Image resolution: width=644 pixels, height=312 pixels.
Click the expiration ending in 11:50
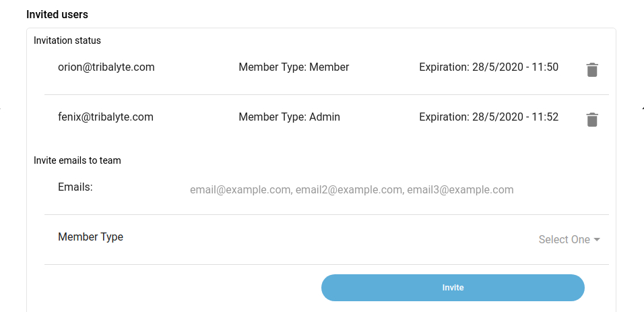click(x=488, y=67)
